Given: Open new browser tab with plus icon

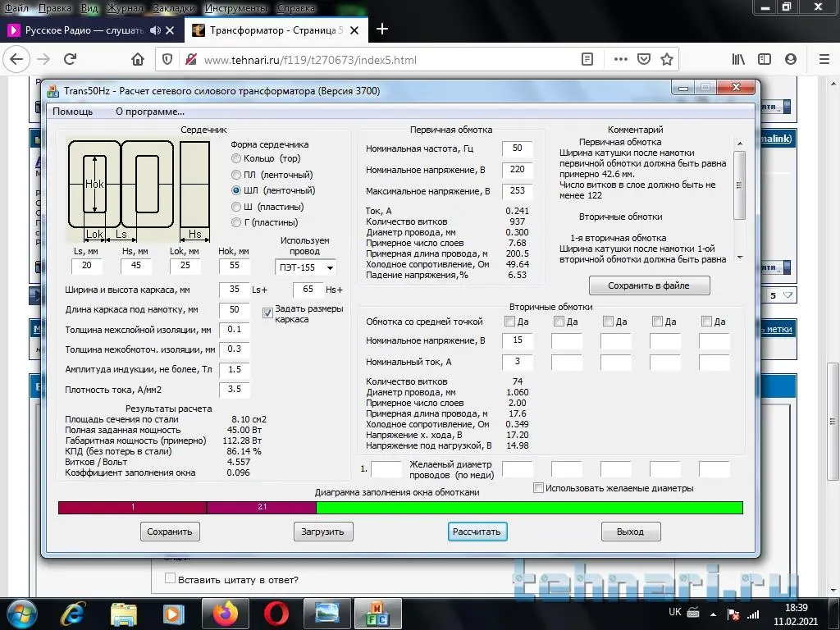Looking at the screenshot, I should pyautogui.click(x=381, y=30).
